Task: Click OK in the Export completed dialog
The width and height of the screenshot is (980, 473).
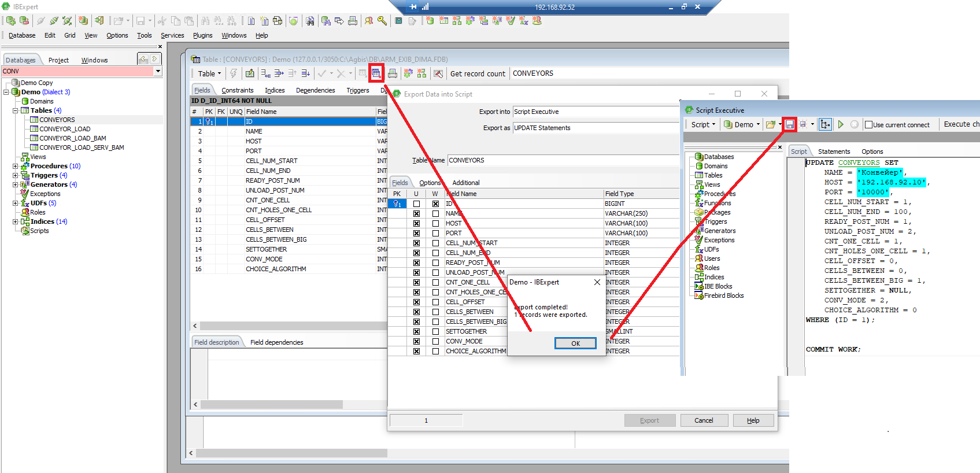Action: pyautogui.click(x=575, y=343)
